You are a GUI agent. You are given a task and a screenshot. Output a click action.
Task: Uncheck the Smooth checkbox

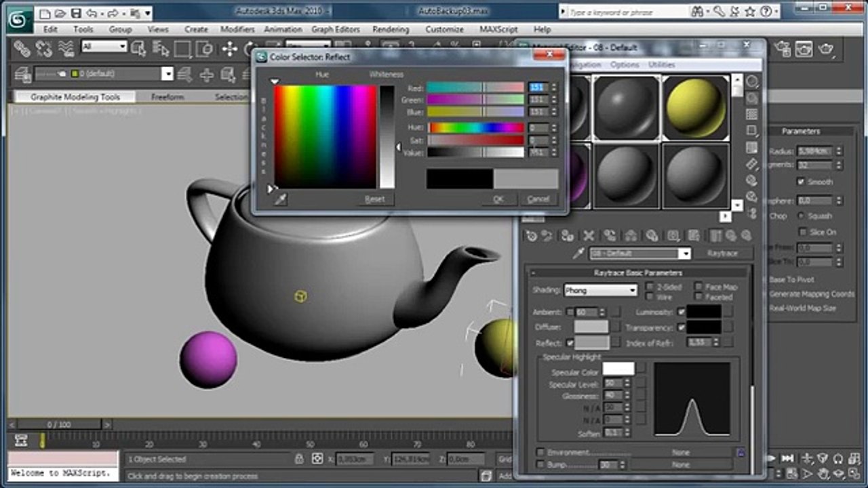coord(801,182)
